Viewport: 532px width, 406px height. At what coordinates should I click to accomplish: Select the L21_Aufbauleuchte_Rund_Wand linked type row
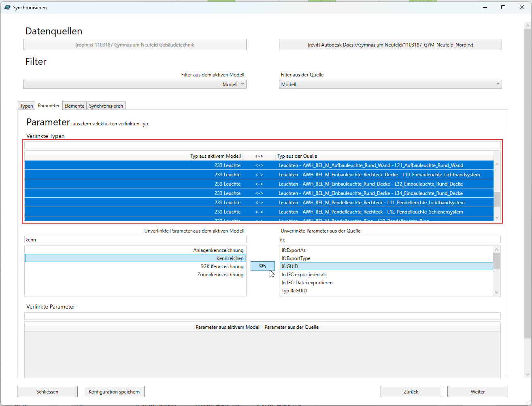coord(370,165)
